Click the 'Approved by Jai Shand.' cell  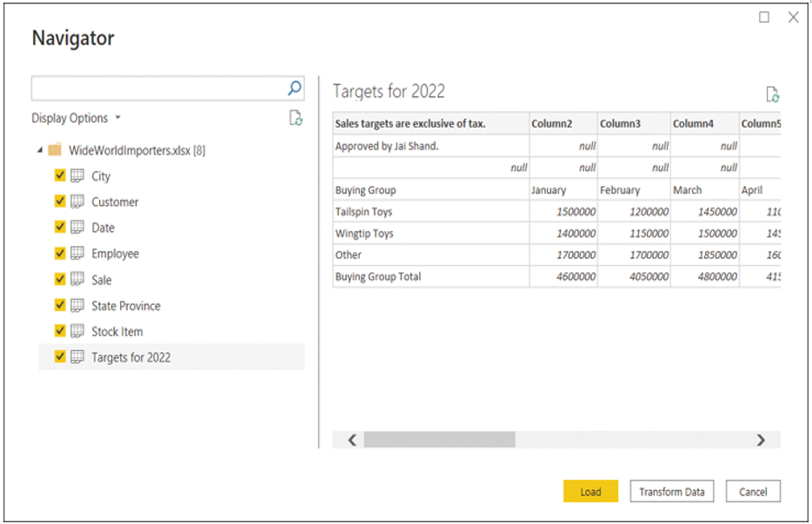coord(431,146)
